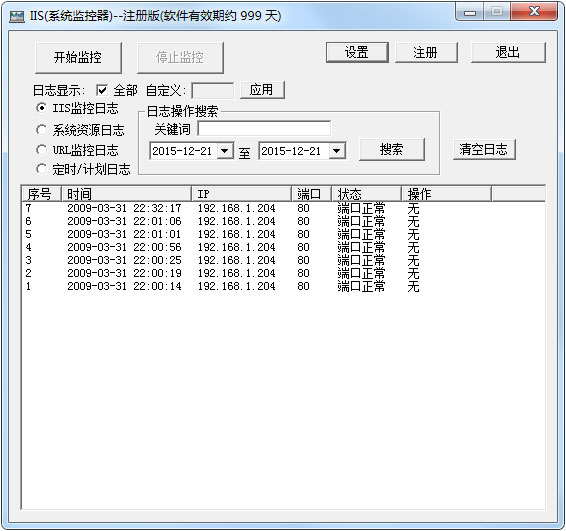
Task: Sort by 端口 column header
Action: coord(312,194)
